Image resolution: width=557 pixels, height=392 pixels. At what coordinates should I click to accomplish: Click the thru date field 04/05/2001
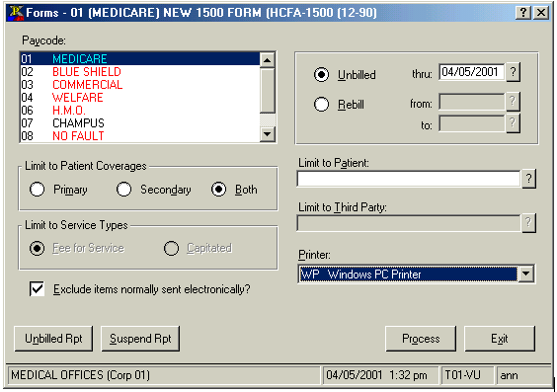472,72
